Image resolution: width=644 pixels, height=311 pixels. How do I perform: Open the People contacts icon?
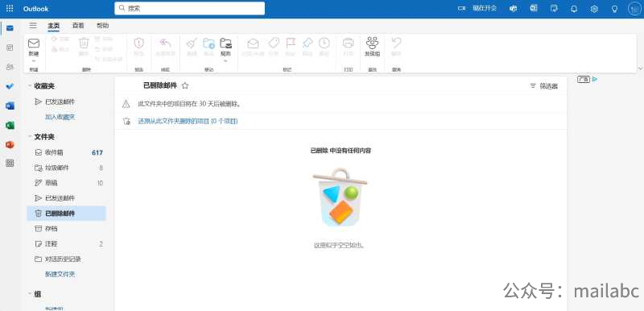pyautogui.click(x=10, y=67)
